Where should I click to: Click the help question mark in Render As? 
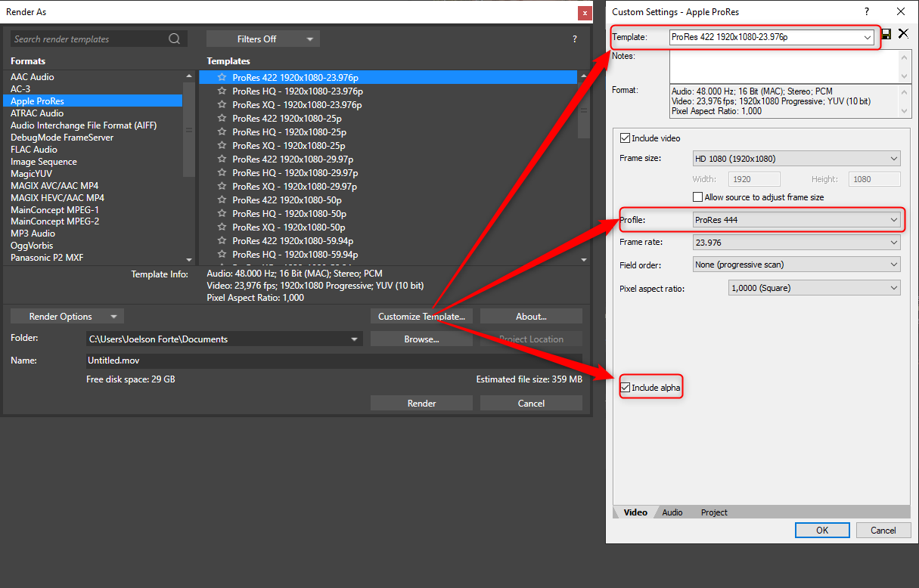click(575, 39)
